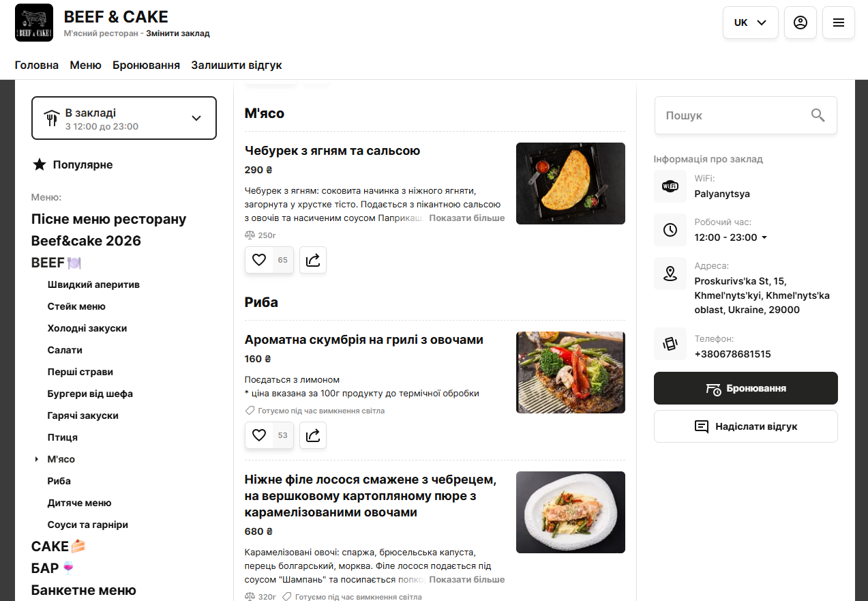Click the address map pin icon

[670, 274]
